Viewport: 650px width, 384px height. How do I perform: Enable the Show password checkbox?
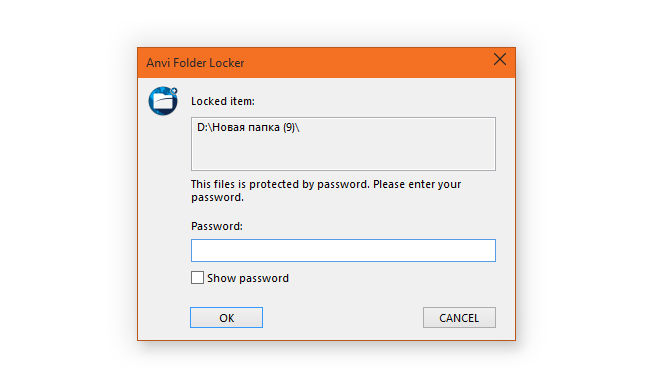[x=197, y=277]
